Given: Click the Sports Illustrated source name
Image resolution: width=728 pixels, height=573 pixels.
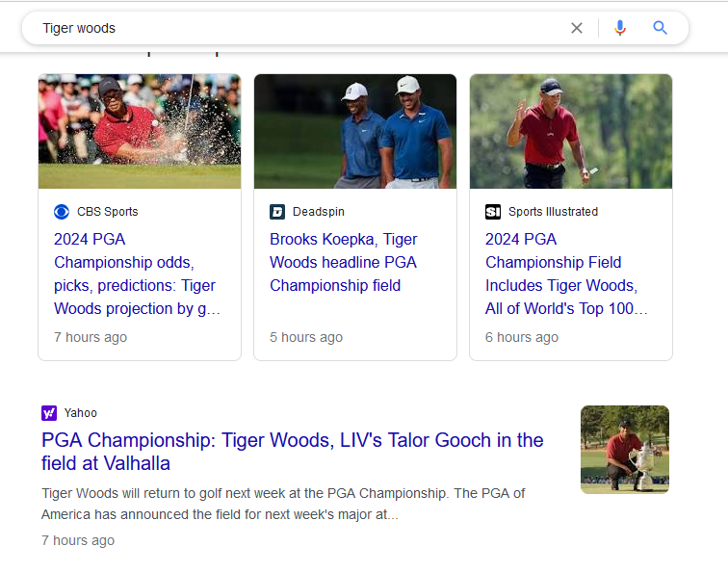Looking at the screenshot, I should tap(553, 212).
